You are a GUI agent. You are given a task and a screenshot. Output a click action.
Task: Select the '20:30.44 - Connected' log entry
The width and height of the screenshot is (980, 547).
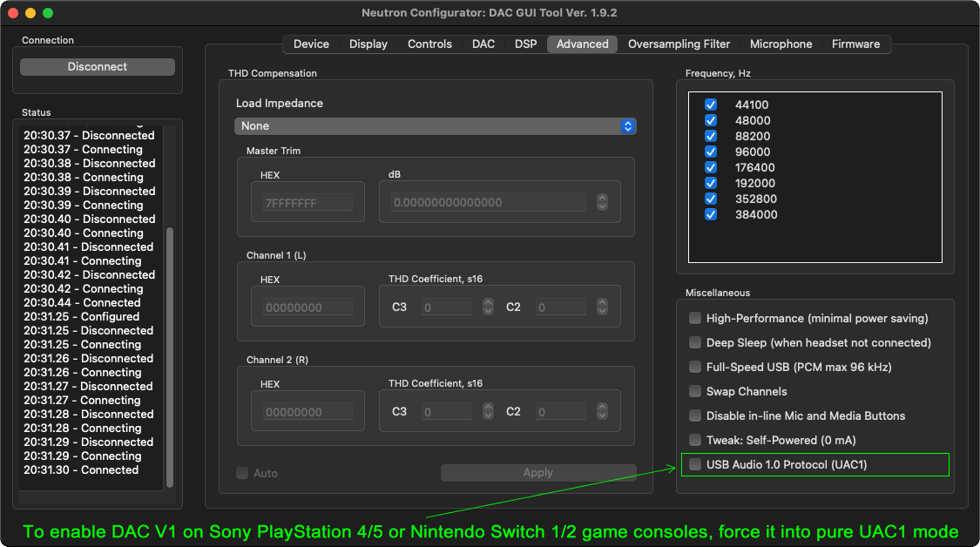[x=82, y=302]
